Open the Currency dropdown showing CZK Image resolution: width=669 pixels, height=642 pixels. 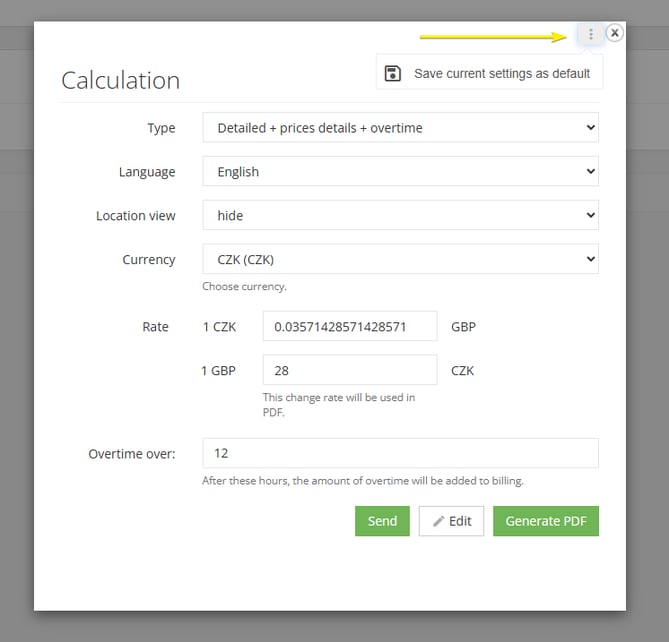coord(401,259)
